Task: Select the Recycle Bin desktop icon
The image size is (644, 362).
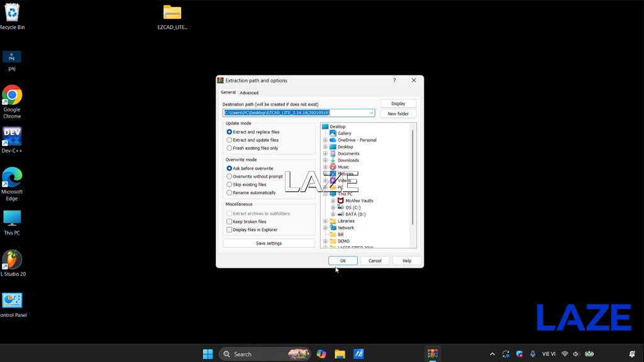Action: [12, 16]
